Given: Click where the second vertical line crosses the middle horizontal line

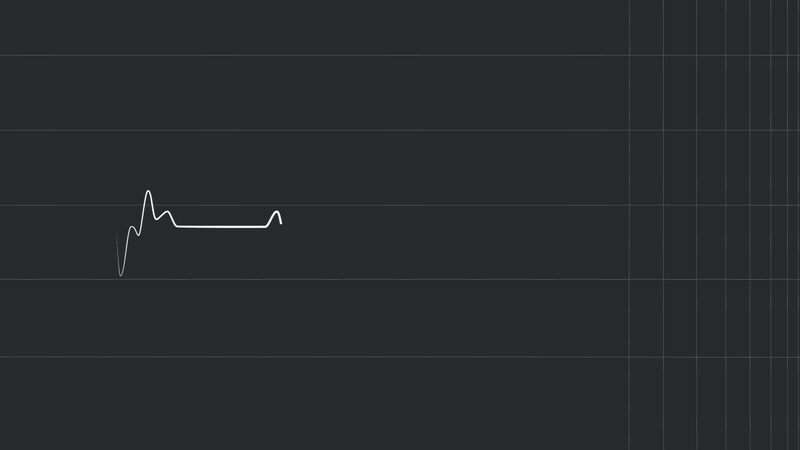Looking at the screenshot, I should coord(663,205).
